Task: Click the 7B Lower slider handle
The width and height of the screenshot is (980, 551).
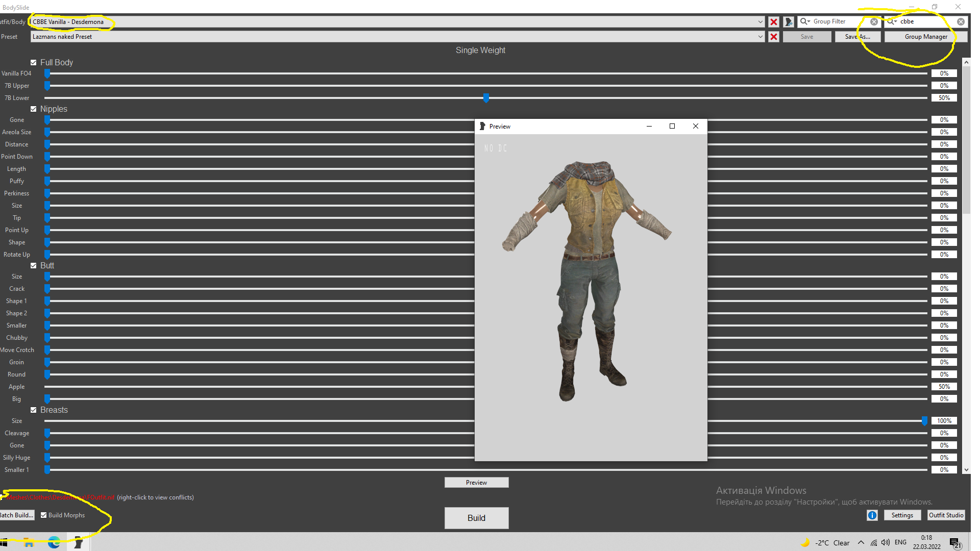Action: pos(486,98)
